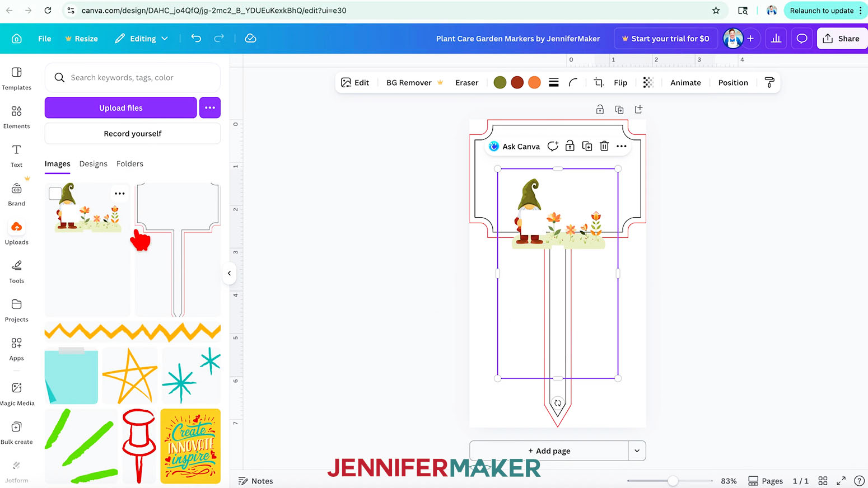Lock the page above the canvas
The height and width of the screenshot is (488, 868).
[x=600, y=110]
